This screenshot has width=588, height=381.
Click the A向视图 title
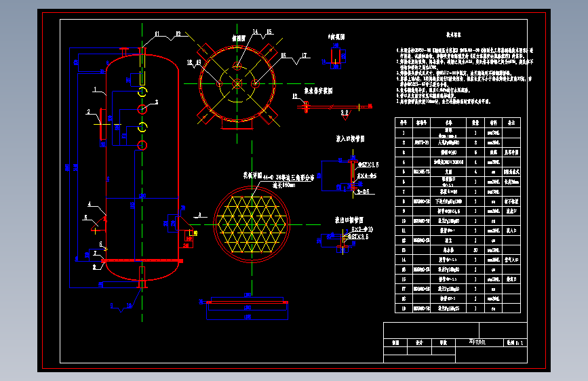pos(336,37)
